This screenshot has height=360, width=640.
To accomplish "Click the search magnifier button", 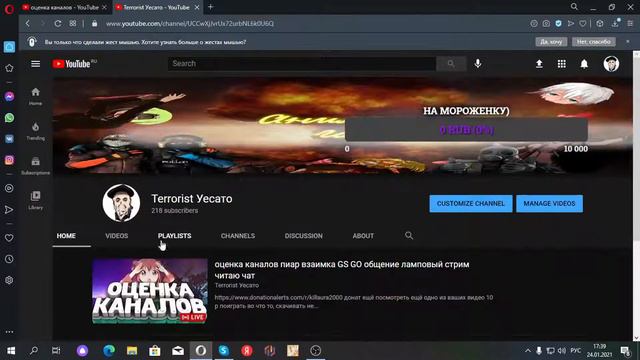I will [x=451, y=64].
